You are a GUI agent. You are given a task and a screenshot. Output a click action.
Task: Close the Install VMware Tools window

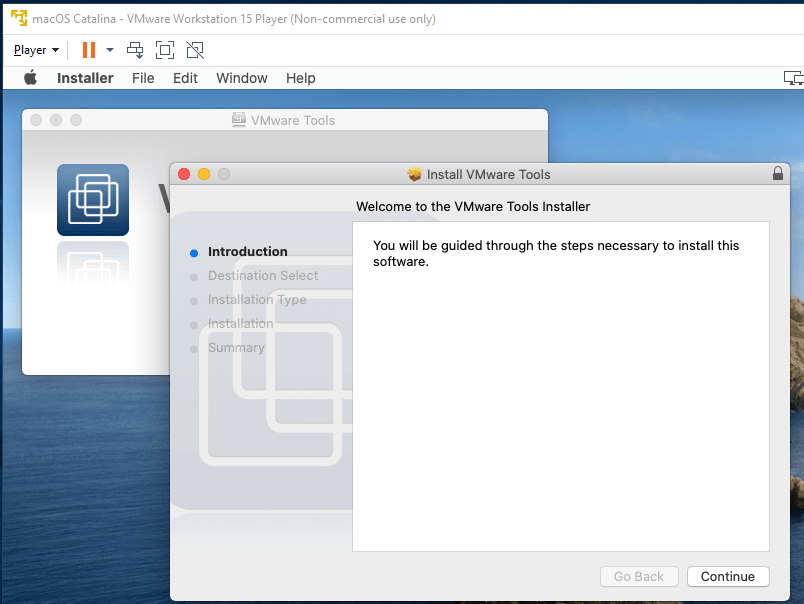184,174
